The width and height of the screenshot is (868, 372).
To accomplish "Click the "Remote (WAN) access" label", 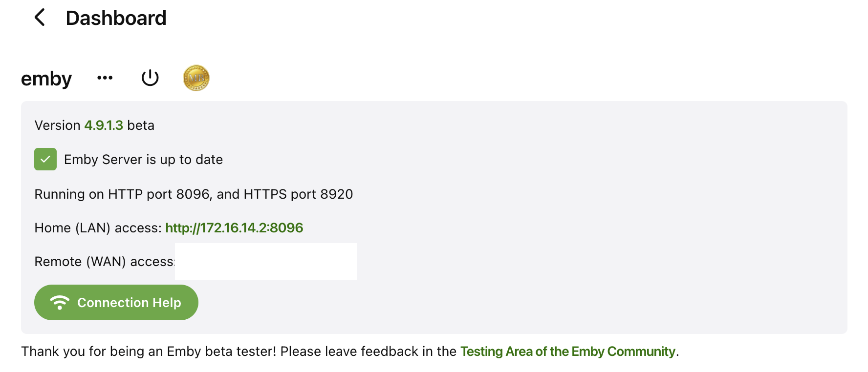I will pos(104,262).
